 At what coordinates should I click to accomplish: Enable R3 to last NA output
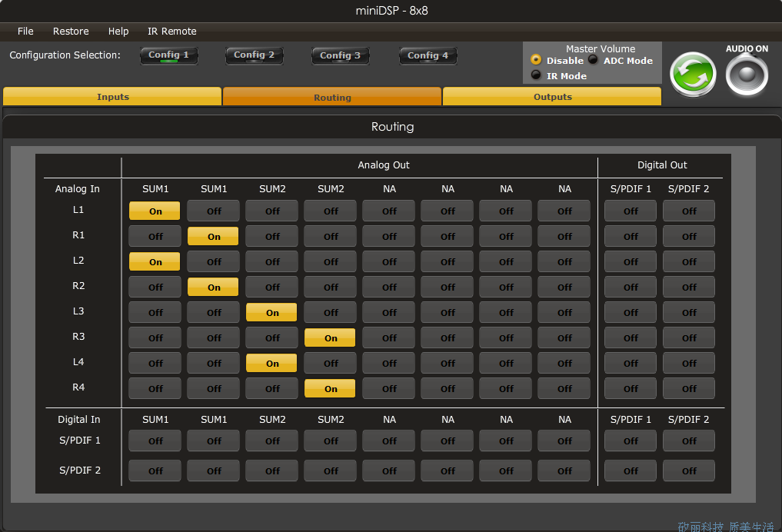coord(564,338)
